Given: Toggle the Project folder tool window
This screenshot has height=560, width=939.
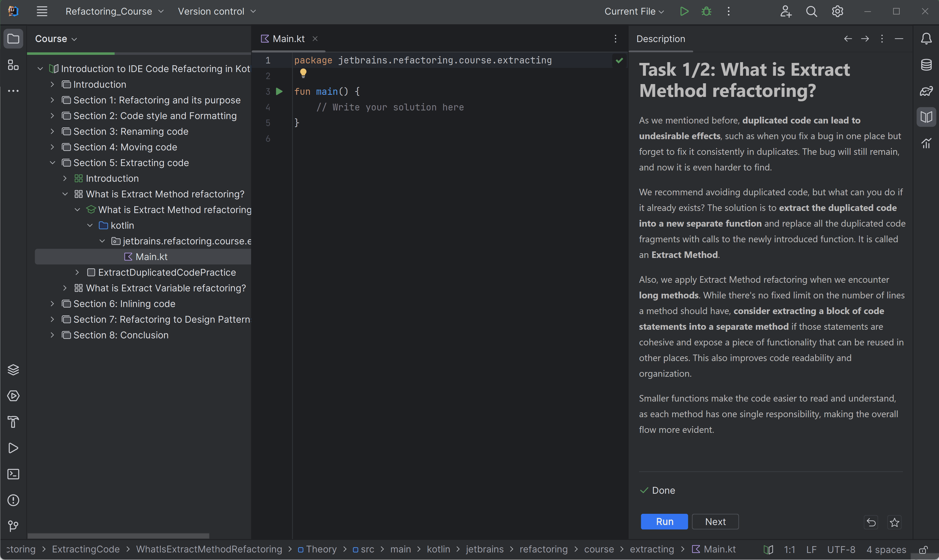Looking at the screenshot, I should click(x=13, y=38).
